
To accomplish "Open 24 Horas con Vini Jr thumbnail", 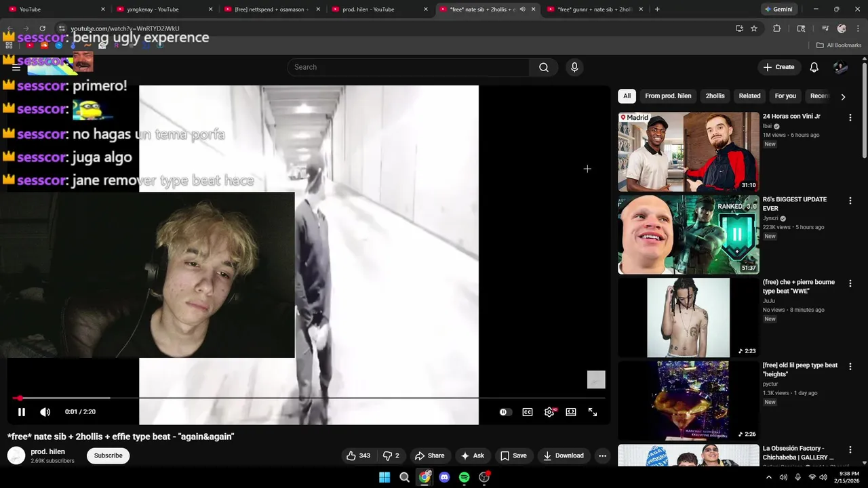I will point(688,152).
